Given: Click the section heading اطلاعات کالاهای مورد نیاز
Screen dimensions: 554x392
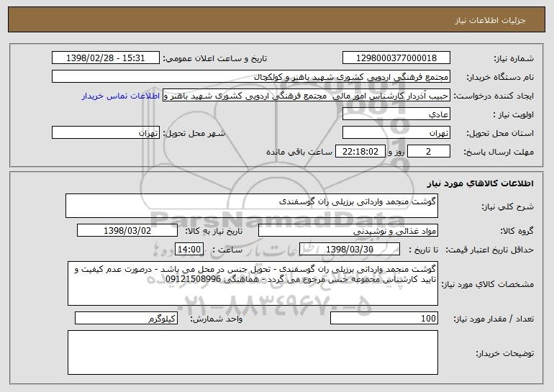Looking at the screenshot, I should (x=480, y=183).
